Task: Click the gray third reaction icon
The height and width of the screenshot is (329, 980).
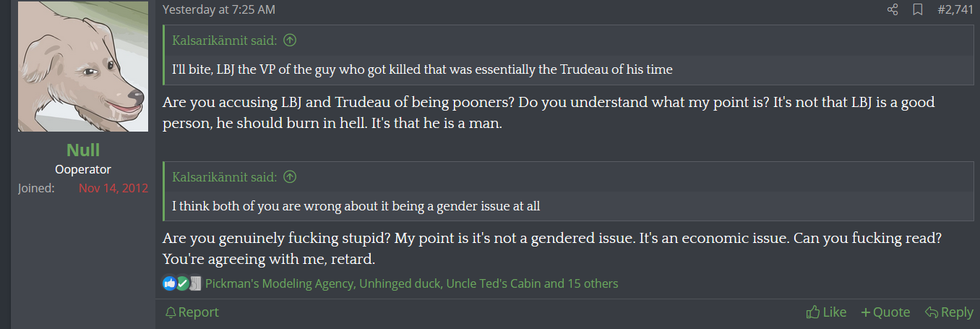Action: tap(195, 283)
